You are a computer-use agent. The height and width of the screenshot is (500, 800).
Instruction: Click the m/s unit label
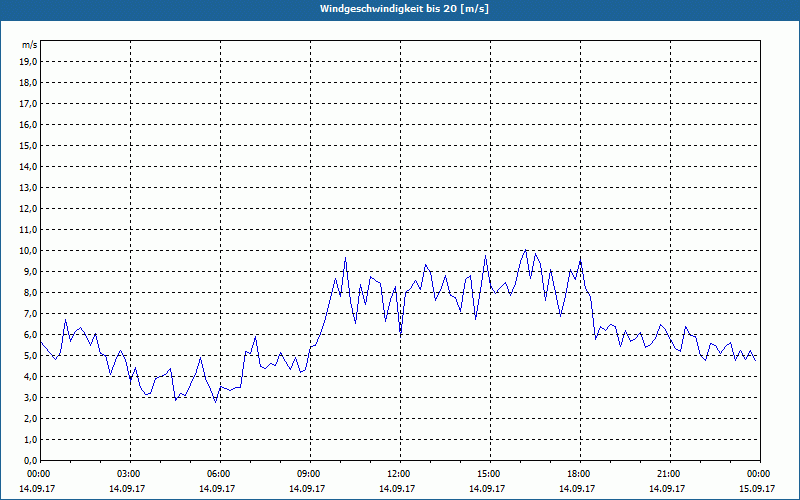pyautogui.click(x=29, y=45)
